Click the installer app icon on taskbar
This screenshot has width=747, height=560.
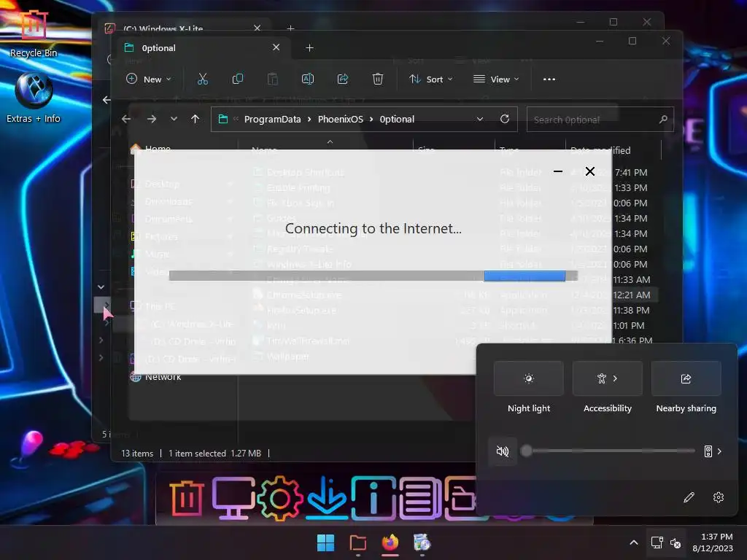point(422,542)
